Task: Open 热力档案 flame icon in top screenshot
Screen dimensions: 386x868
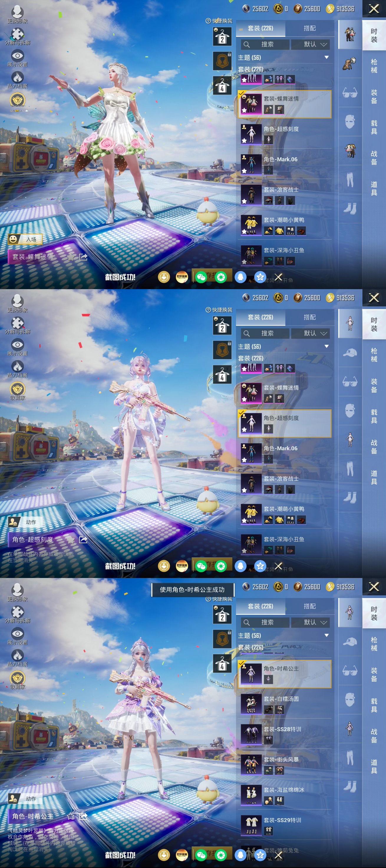Action: [17, 77]
